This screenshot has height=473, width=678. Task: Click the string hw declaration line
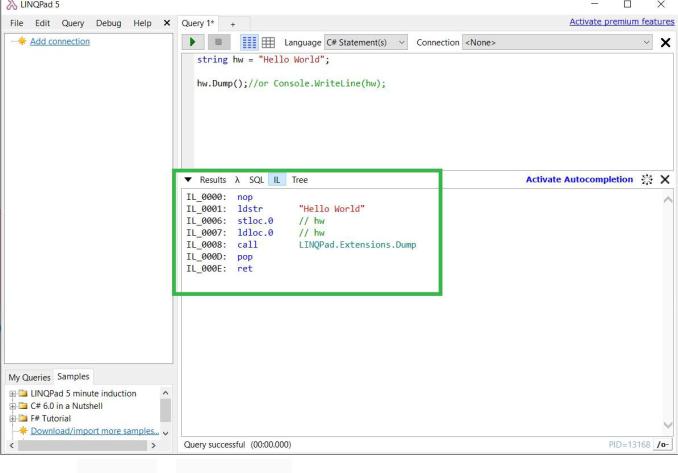[263, 60]
